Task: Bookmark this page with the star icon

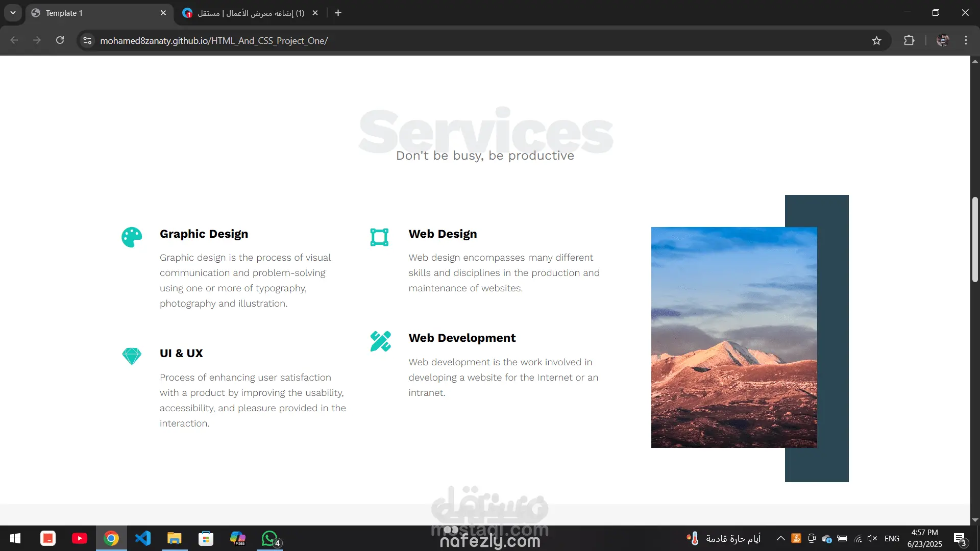Action: click(876, 41)
